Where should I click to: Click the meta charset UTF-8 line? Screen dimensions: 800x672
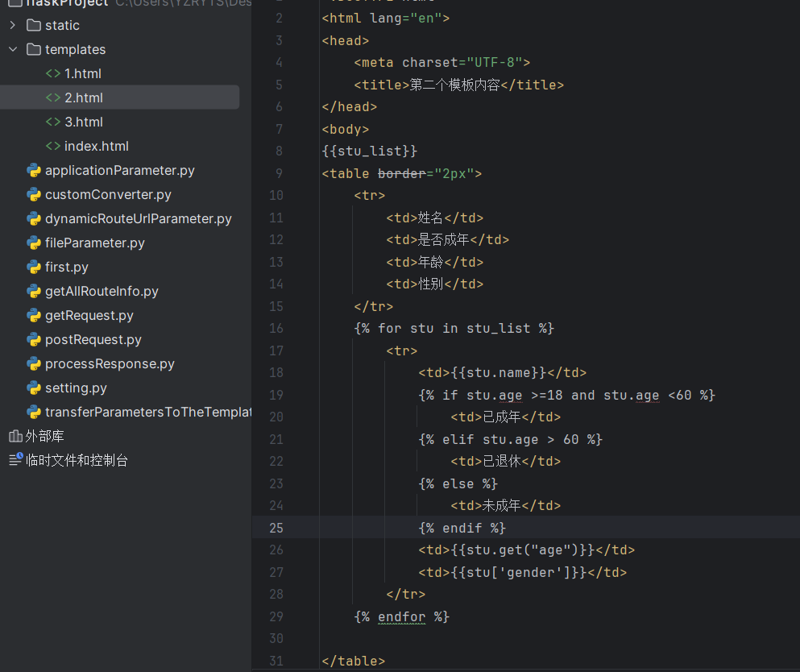pos(441,62)
